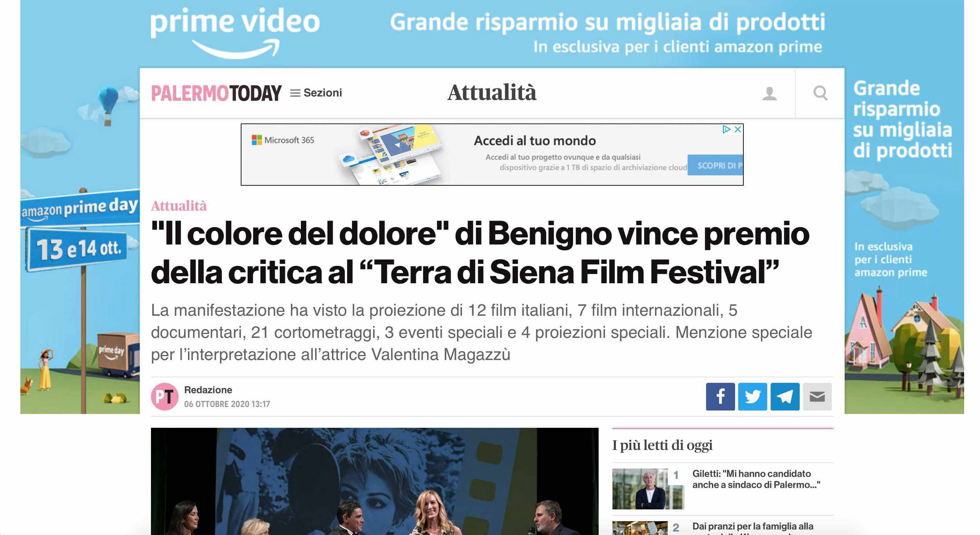Click the Redazione author name
The image size is (980, 535).
[208, 390]
